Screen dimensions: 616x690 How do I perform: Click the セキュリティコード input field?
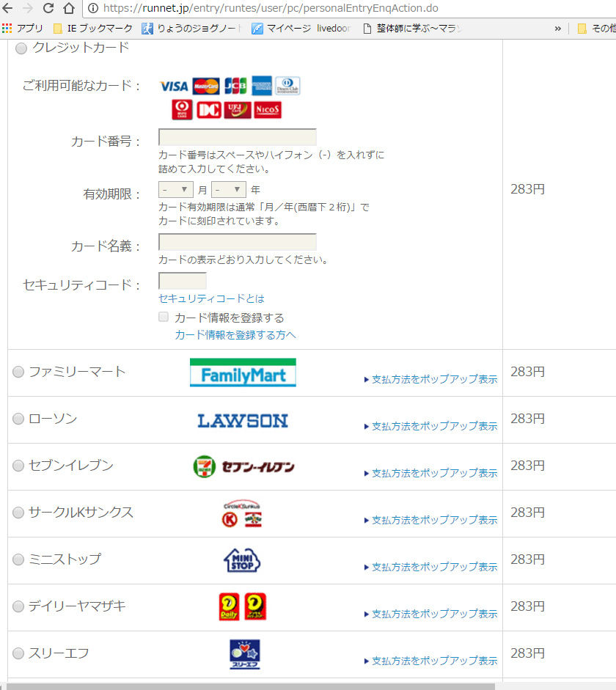tap(182, 281)
